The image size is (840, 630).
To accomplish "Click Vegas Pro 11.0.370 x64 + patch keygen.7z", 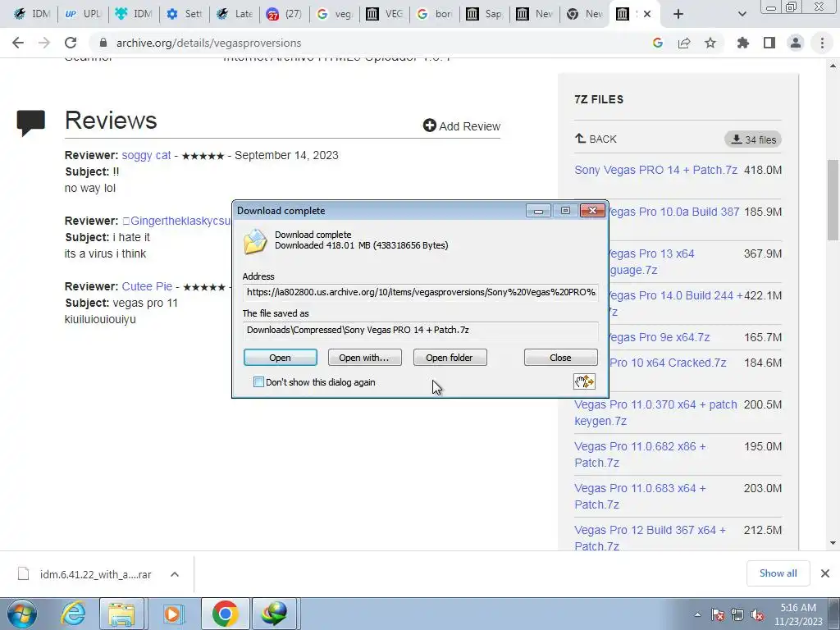I will (x=655, y=413).
